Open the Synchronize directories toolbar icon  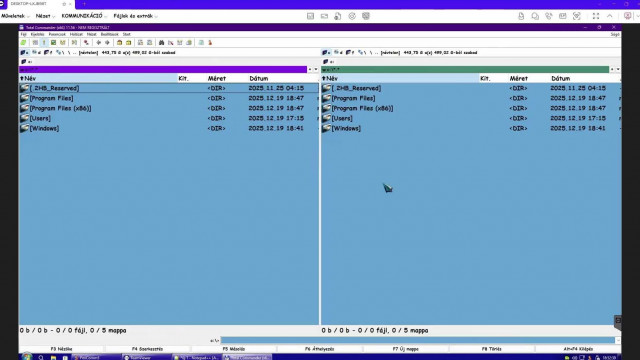180,42
